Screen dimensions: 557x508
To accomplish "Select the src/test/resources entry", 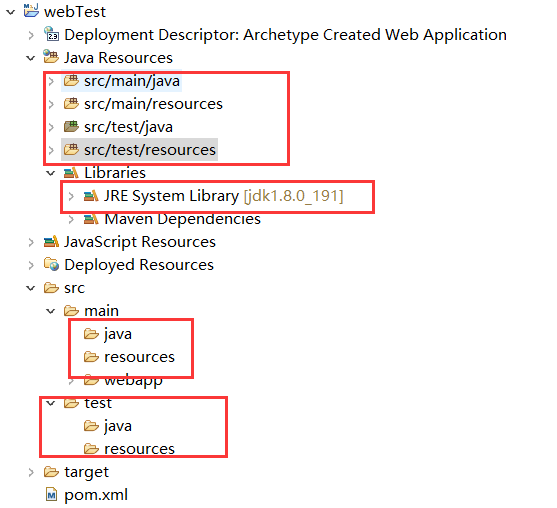I will pyautogui.click(x=150, y=150).
